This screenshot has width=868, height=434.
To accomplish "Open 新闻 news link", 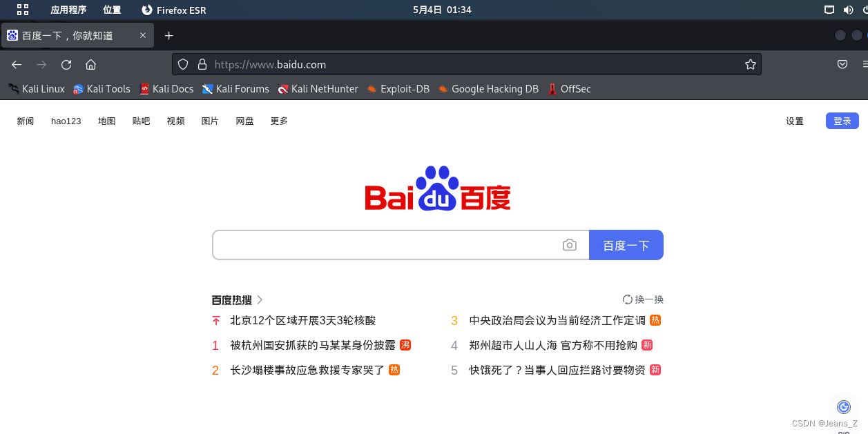I will point(26,121).
